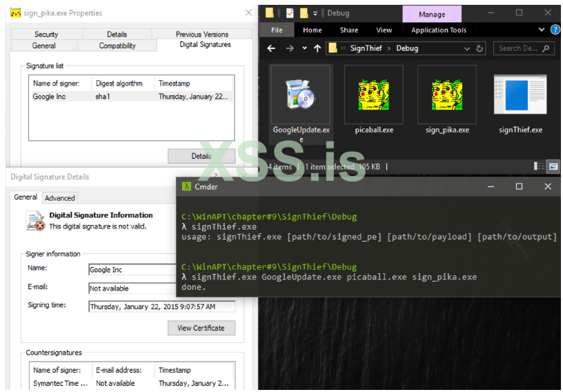Click the signer Name field Google Inc

click(x=132, y=270)
